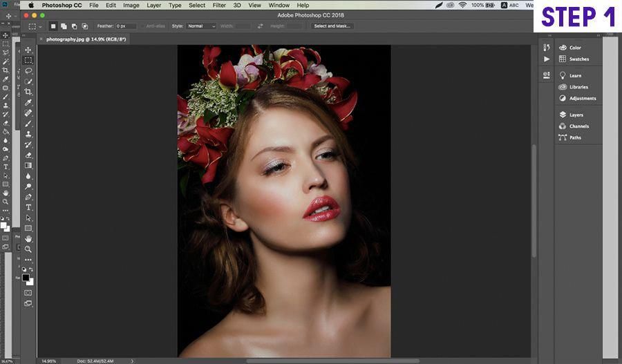Open the Filter menu

pyautogui.click(x=219, y=6)
